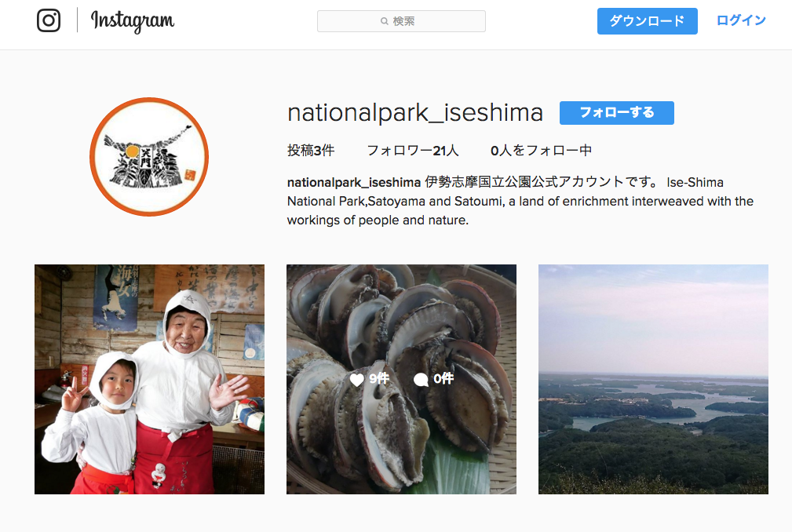Click the nationalpark_iseshima profile title
Image resolution: width=792 pixels, height=532 pixels.
point(415,112)
